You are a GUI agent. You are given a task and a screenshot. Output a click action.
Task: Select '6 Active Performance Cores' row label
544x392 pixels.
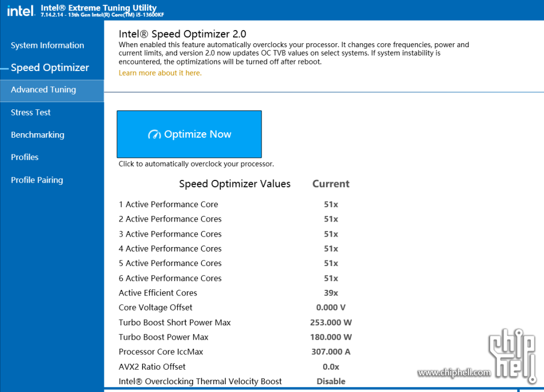[170, 278]
